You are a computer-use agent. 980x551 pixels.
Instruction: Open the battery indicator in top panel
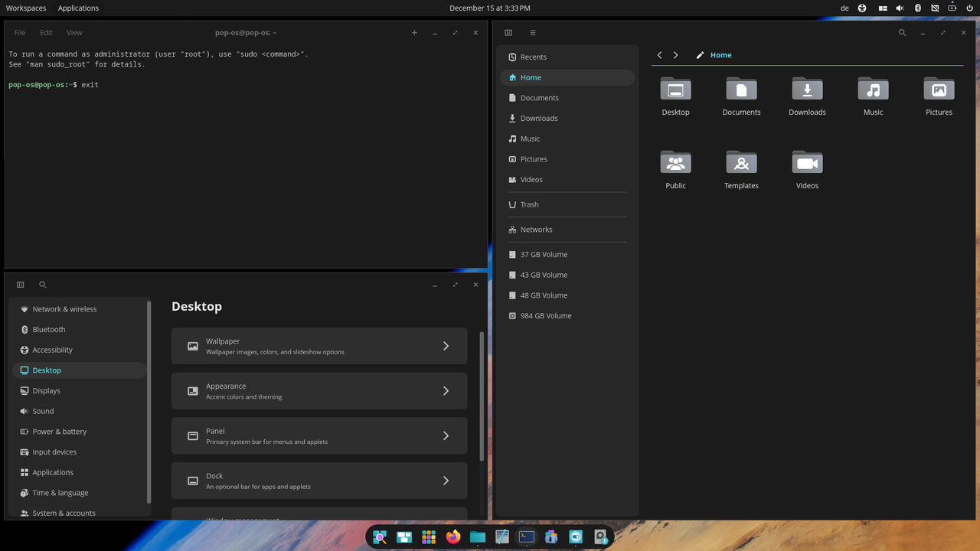point(952,8)
